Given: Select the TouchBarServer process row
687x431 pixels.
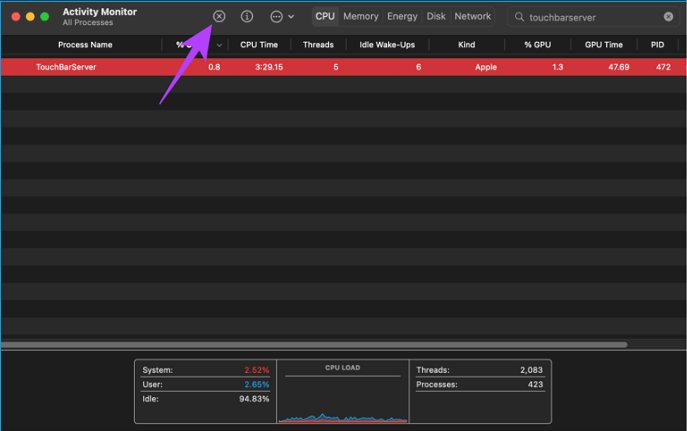Looking at the screenshot, I should coord(300,66).
